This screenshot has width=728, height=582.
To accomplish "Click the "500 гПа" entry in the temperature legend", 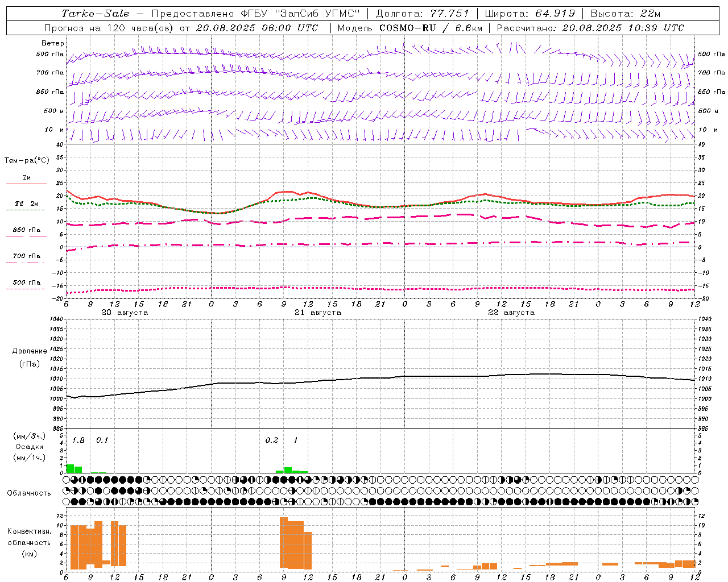I will coord(26,282).
